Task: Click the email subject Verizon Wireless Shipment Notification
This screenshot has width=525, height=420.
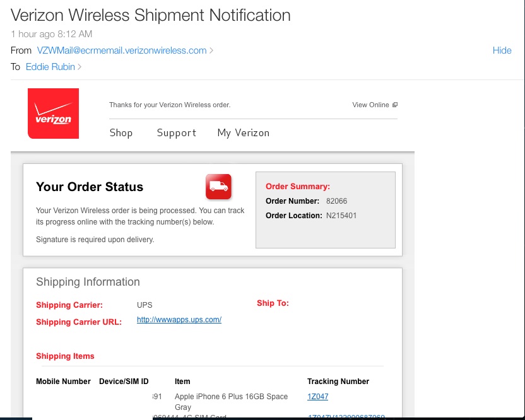Action: (151, 15)
